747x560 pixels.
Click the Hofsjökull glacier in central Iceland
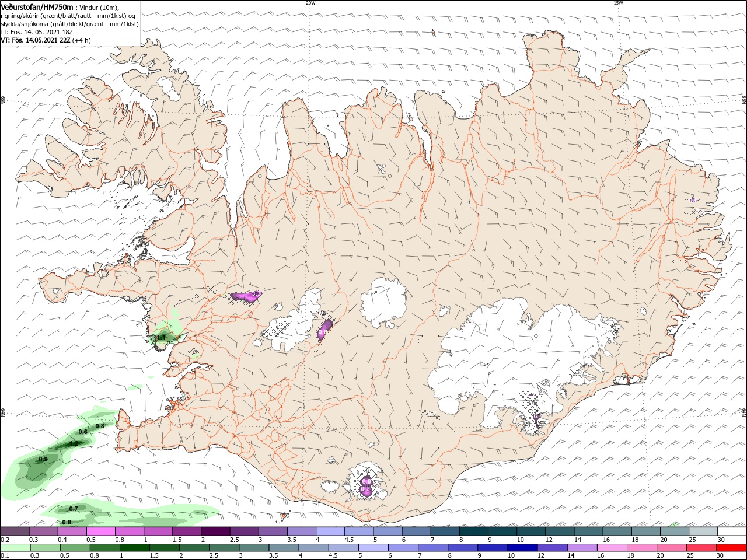pos(383,303)
